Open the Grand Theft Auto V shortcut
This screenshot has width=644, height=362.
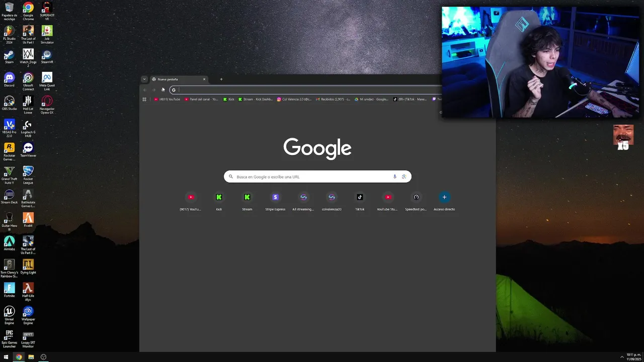9,175
